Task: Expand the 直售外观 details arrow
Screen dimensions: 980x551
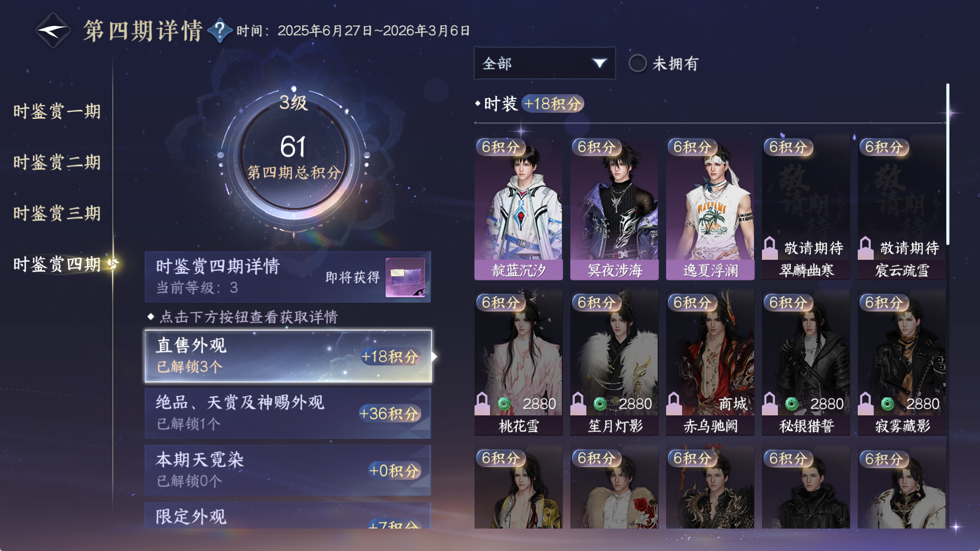Action: pyautogui.click(x=435, y=357)
